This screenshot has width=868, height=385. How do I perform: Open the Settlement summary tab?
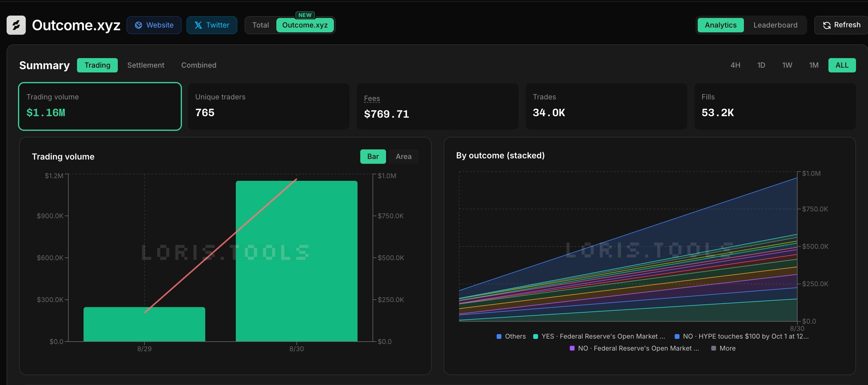click(146, 65)
